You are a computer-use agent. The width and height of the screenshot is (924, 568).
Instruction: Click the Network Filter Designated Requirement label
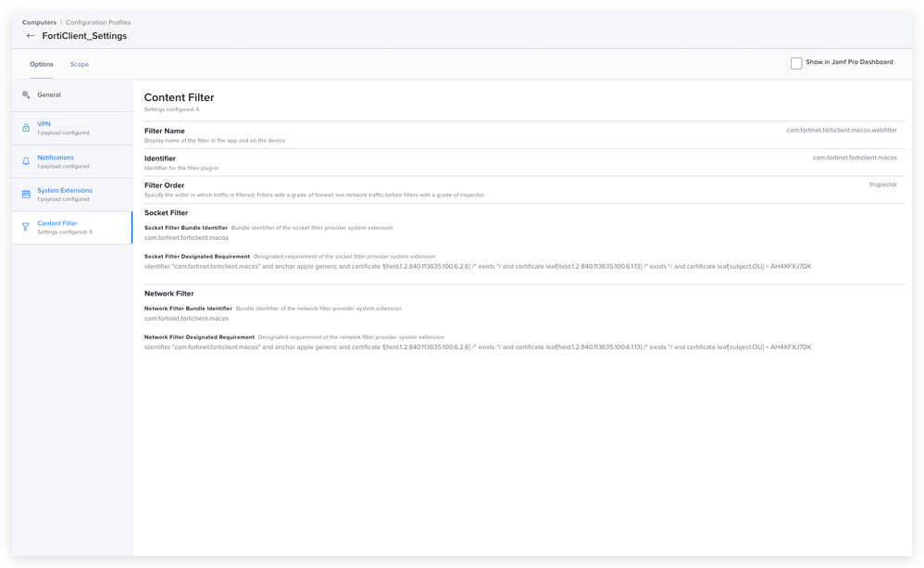(199, 337)
